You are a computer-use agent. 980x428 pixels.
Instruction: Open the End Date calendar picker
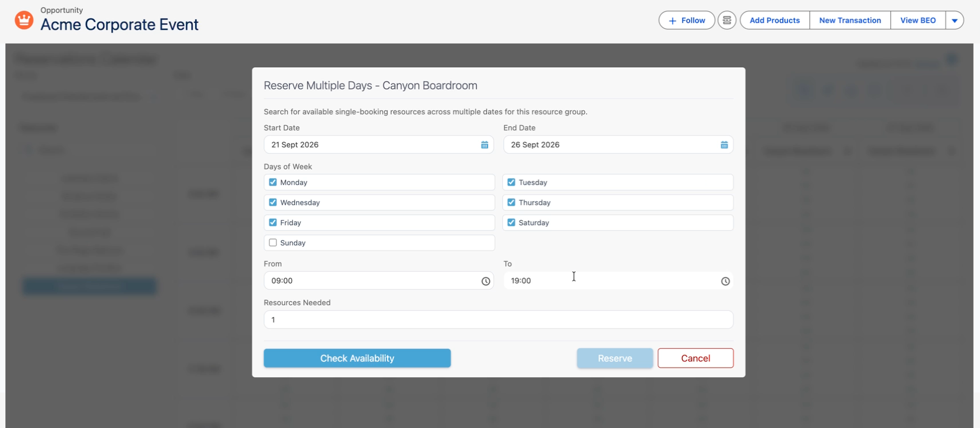click(724, 145)
